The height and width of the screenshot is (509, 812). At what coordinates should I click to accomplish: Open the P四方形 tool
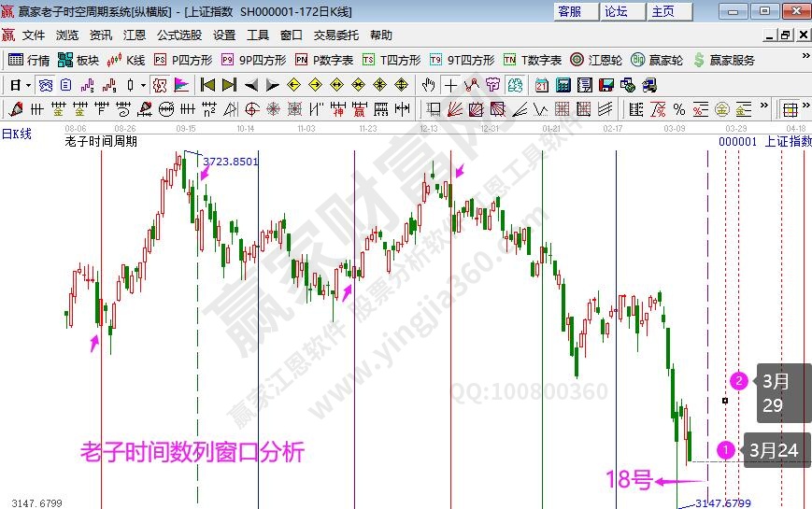(x=183, y=60)
